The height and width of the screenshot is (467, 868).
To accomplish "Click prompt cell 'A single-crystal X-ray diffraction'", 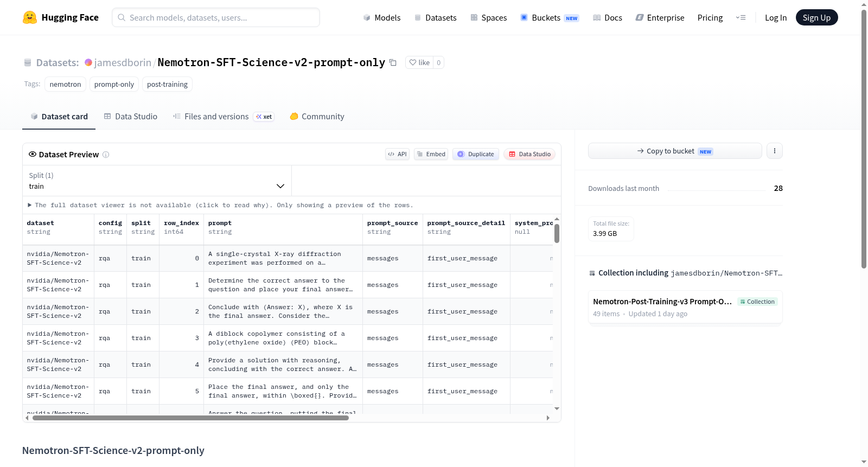I will [283, 258].
